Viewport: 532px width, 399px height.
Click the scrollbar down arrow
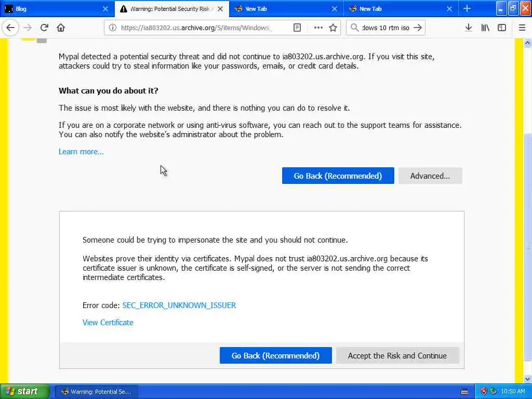527,379
